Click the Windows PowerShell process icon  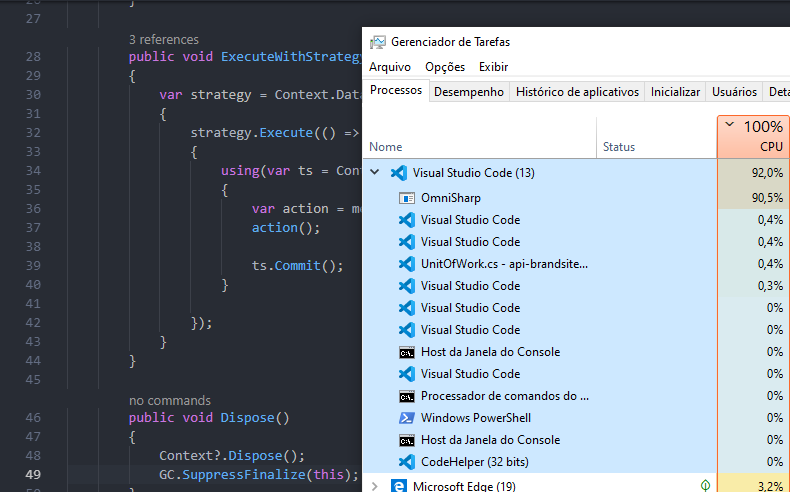407,418
